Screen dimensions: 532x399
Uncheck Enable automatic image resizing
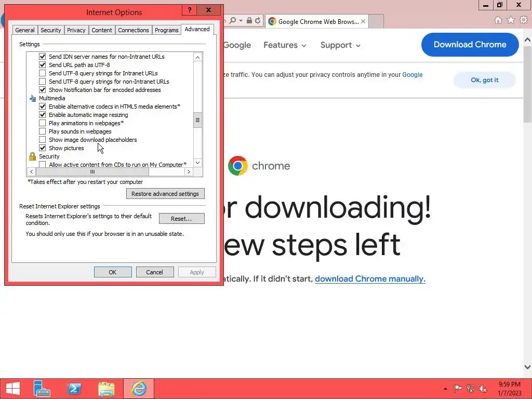coord(43,115)
